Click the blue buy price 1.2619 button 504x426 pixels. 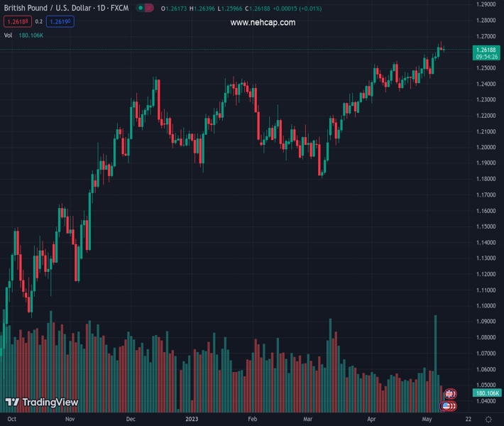tap(60, 22)
